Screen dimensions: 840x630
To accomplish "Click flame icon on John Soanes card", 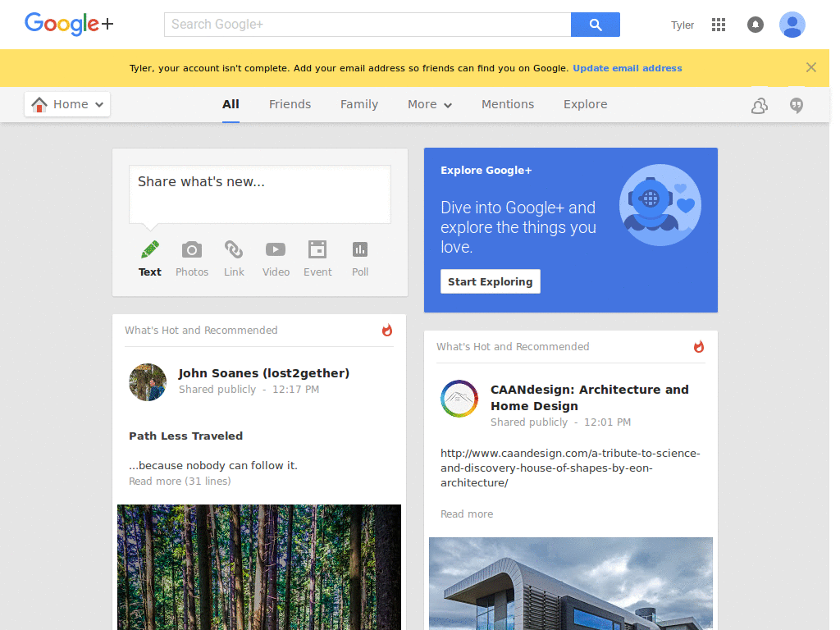I will (x=387, y=330).
